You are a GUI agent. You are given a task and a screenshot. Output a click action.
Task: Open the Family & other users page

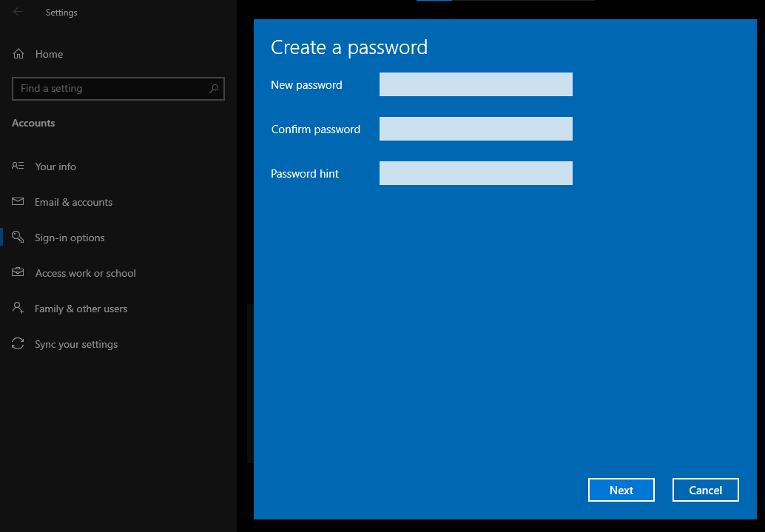[x=81, y=309]
